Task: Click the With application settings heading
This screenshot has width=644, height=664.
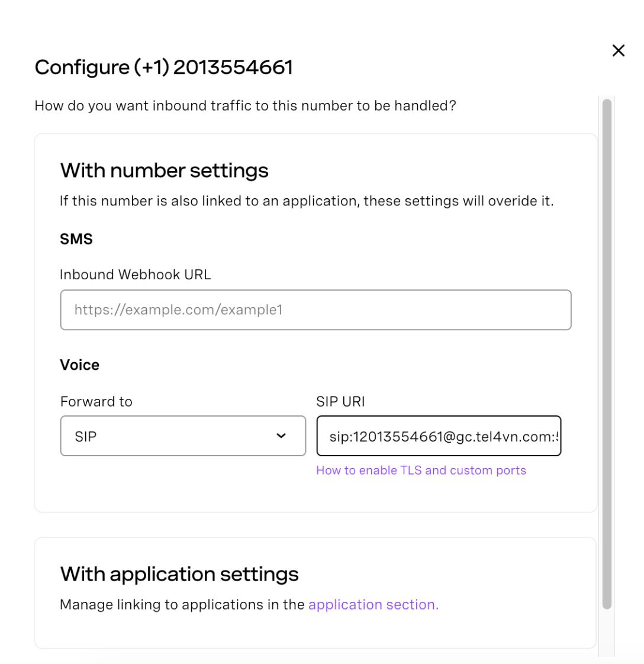Action: pos(179,574)
